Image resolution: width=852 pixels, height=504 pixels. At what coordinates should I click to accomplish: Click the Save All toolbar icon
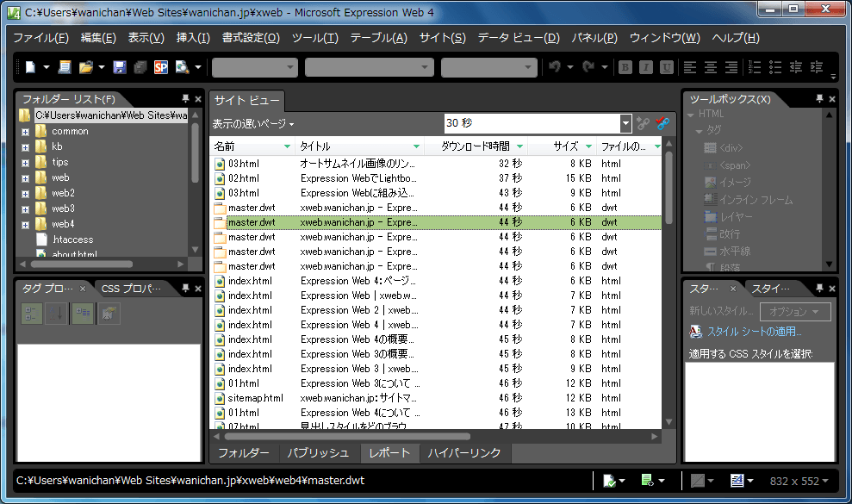pyautogui.click(x=140, y=67)
